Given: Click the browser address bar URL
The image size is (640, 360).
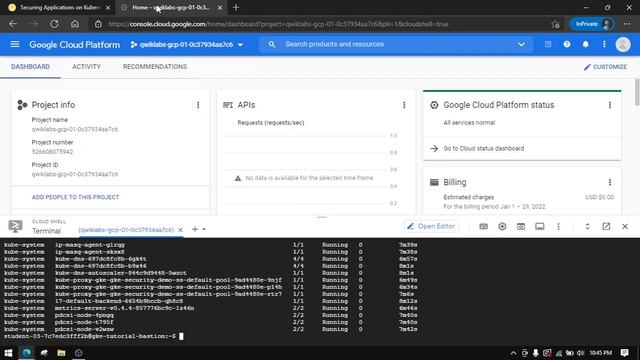Looking at the screenshot, I should pyautogui.click(x=278, y=24).
